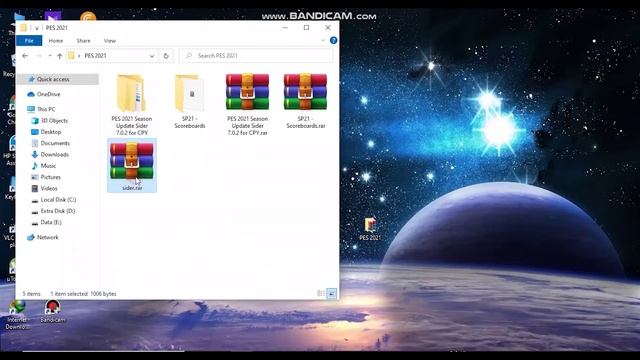This screenshot has width=640, height=360.
Task: Open Extra Disk (D:) in sidebar
Action: (x=58, y=211)
